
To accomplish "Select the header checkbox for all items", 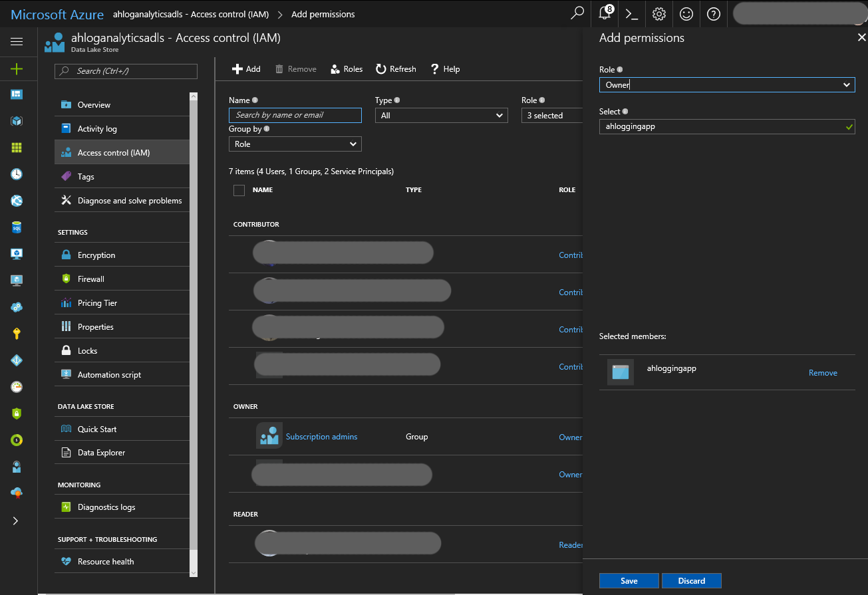I will (239, 190).
